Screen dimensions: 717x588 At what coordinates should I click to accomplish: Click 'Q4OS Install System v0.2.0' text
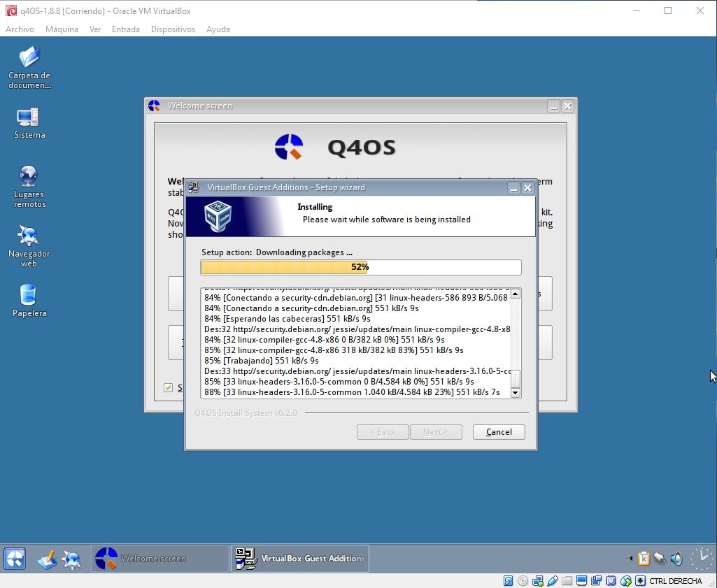click(246, 413)
